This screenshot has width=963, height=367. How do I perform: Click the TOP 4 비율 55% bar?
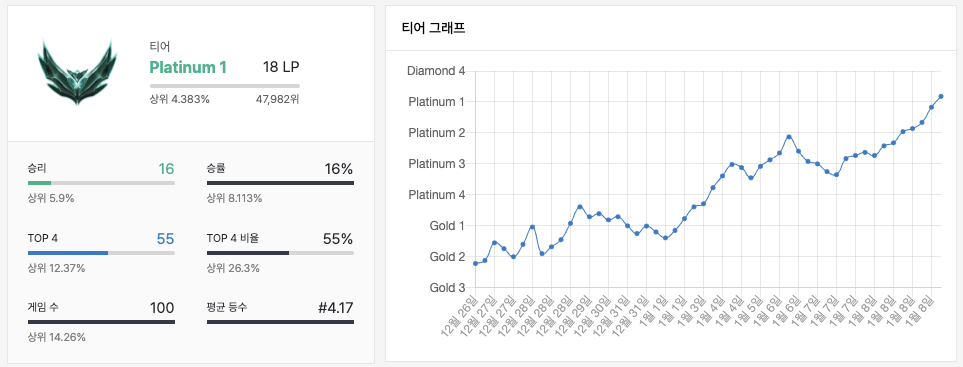pos(280,253)
